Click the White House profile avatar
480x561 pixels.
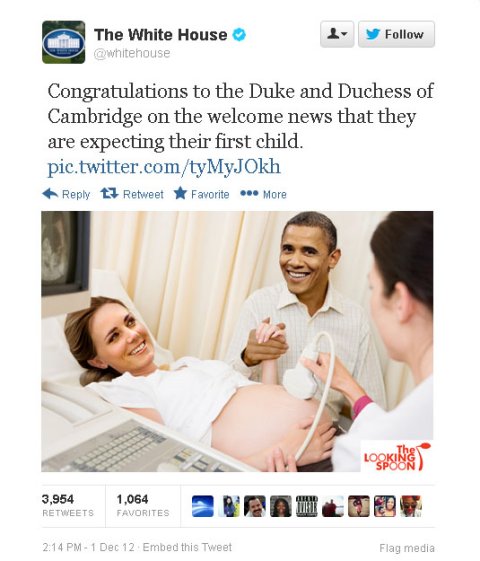tap(63, 42)
